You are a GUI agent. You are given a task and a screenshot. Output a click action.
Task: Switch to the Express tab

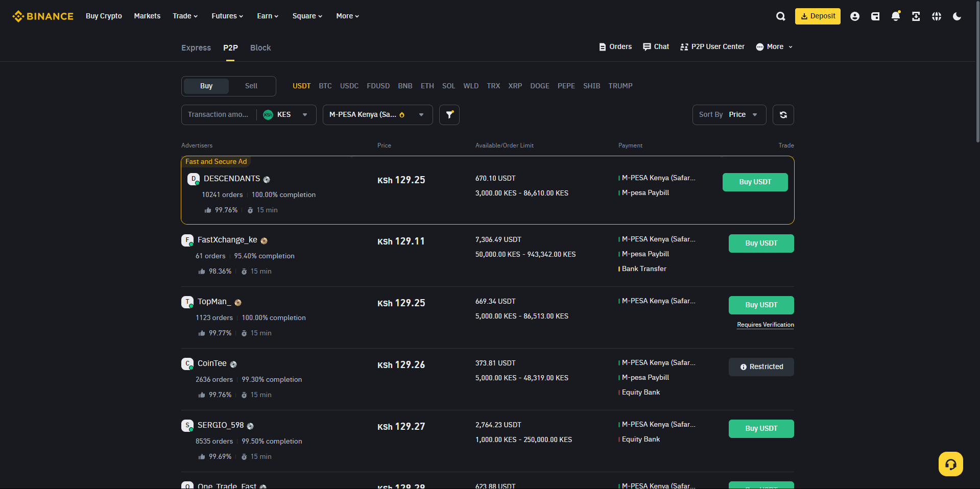196,47
